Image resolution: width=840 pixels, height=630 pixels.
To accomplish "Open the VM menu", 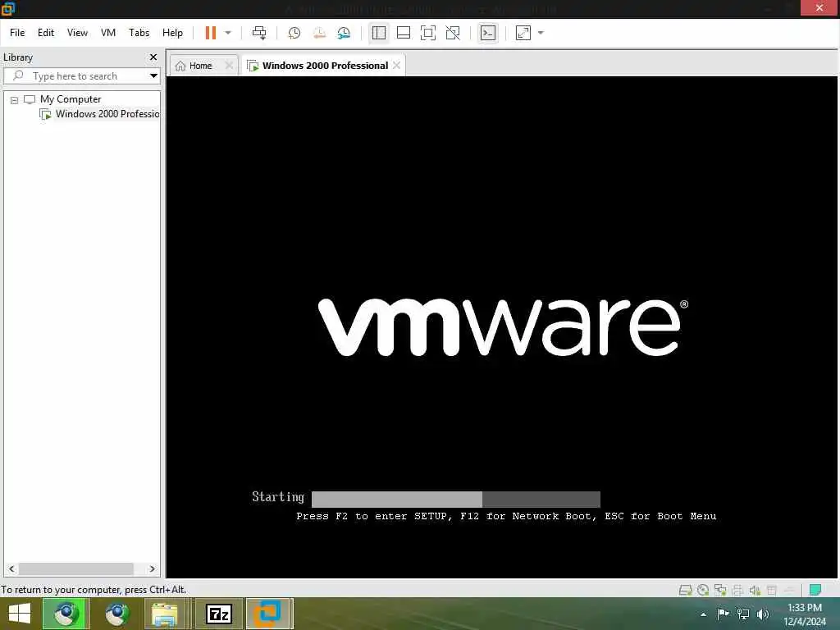I will click(108, 33).
